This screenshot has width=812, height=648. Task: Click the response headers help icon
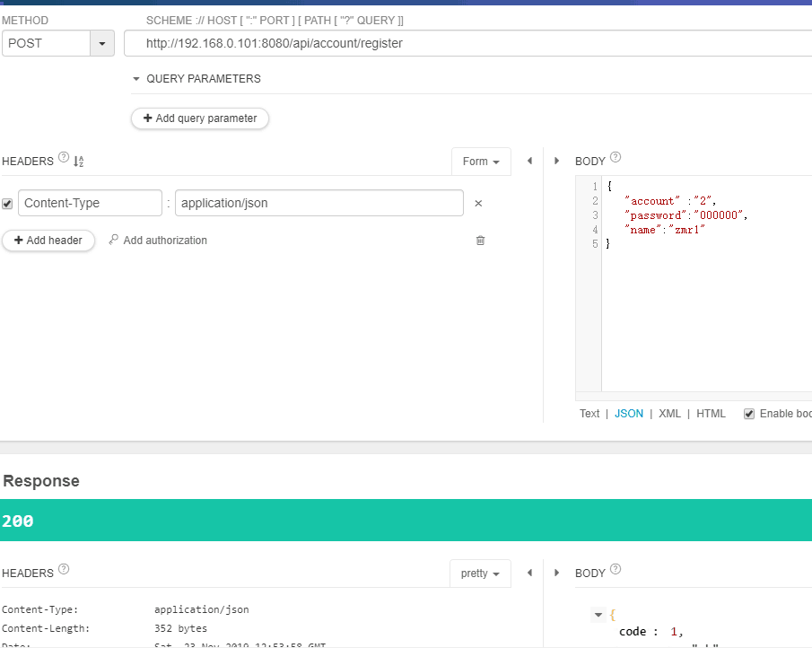pyautogui.click(x=64, y=569)
